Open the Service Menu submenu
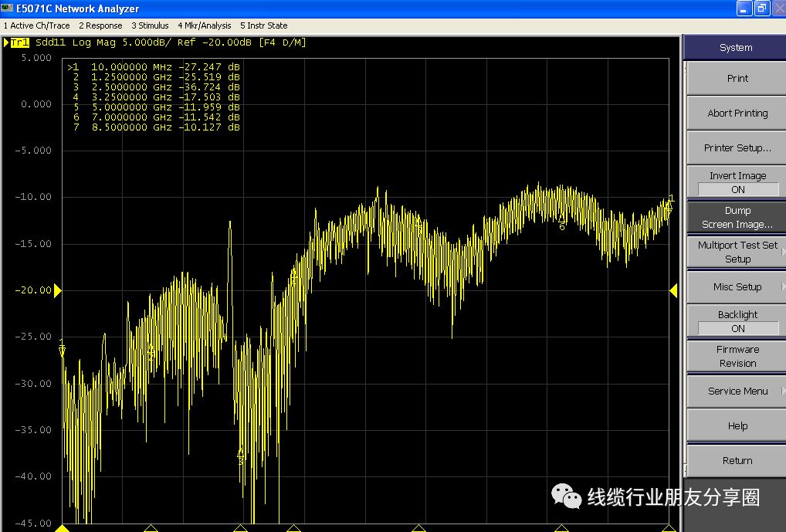 [x=737, y=391]
